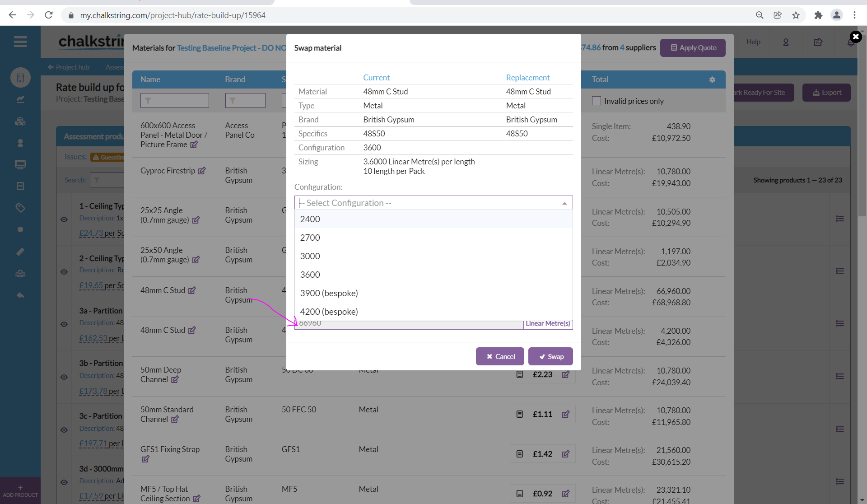
Task: Open table settings gear in Total column
Action: tap(712, 79)
